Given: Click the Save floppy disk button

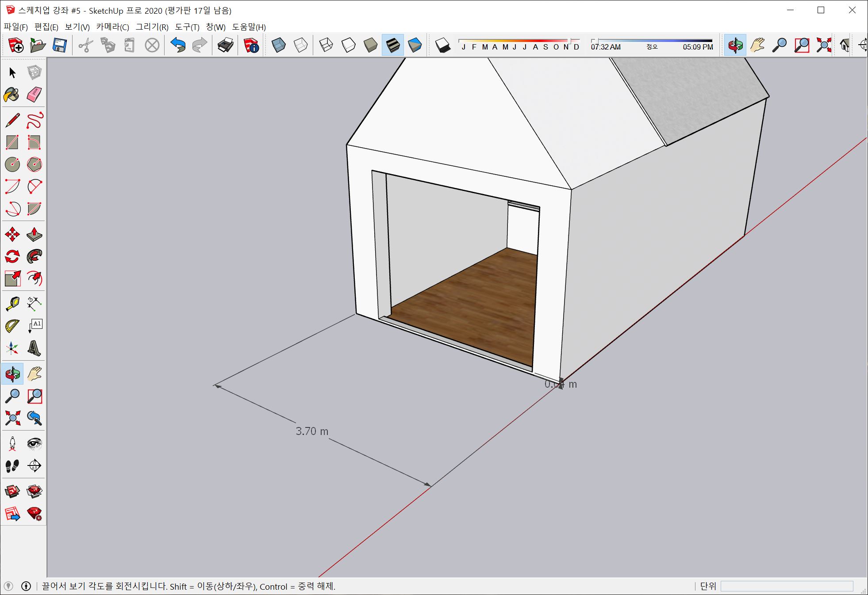Looking at the screenshot, I should pyautogui.click(x=59, y=45).
